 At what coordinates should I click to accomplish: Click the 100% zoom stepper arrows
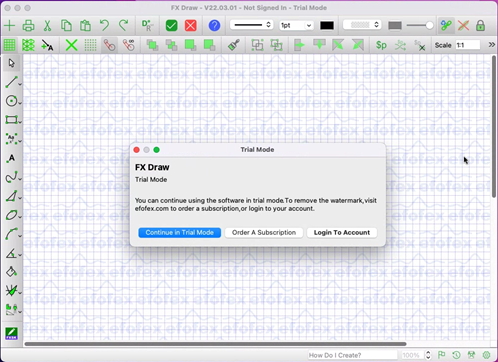[x=428, y=355]
